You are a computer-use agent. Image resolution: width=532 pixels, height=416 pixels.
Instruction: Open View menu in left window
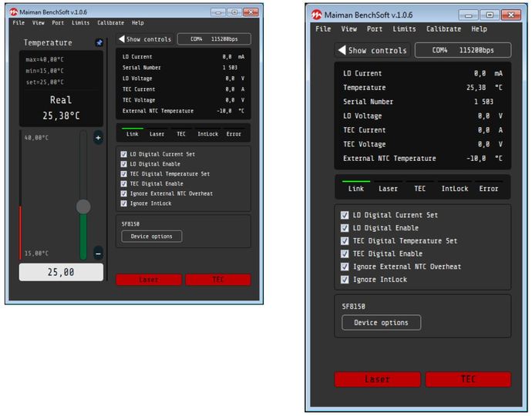(x=39, y=22)
